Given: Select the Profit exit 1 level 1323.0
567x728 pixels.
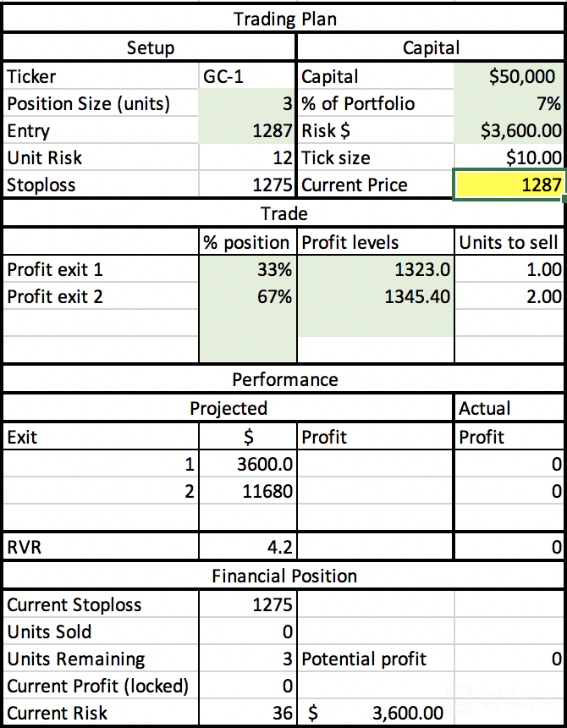Looking at the screenshot, I should [x=376, y=270].
